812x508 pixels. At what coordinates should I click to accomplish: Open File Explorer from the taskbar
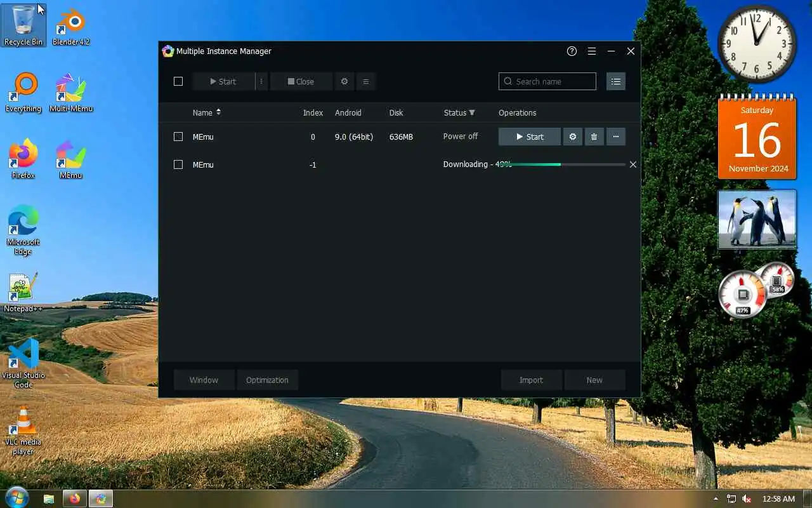click(49, 498)
